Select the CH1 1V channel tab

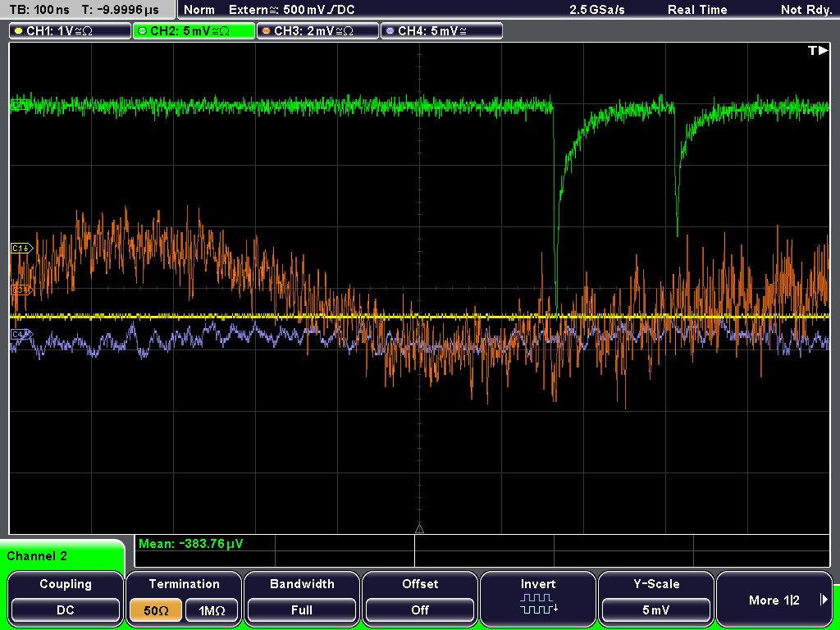71,31
